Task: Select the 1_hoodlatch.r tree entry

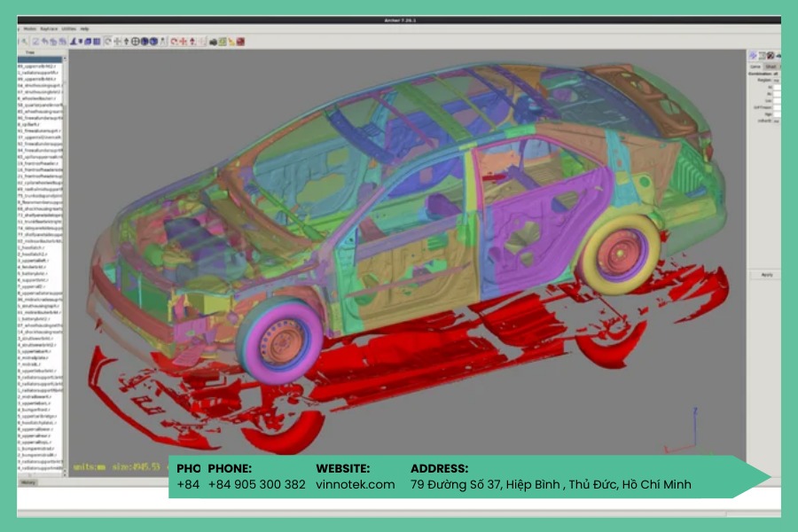Action: [x=32, y=247]
